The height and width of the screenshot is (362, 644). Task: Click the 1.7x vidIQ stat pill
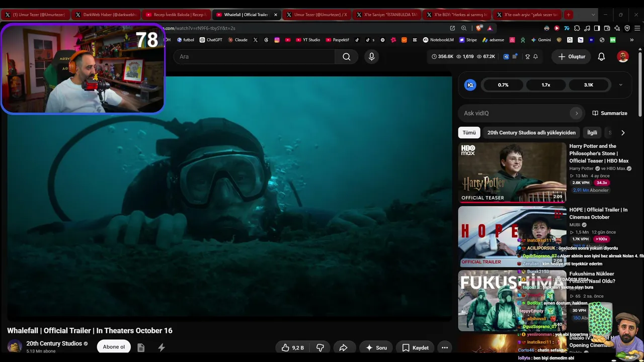(546, 85)
